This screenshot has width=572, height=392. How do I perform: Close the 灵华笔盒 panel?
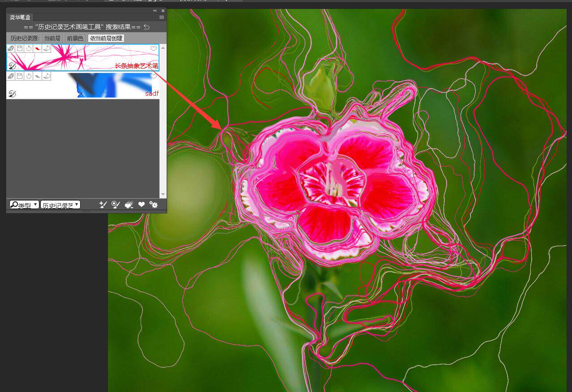click(163, 10)
